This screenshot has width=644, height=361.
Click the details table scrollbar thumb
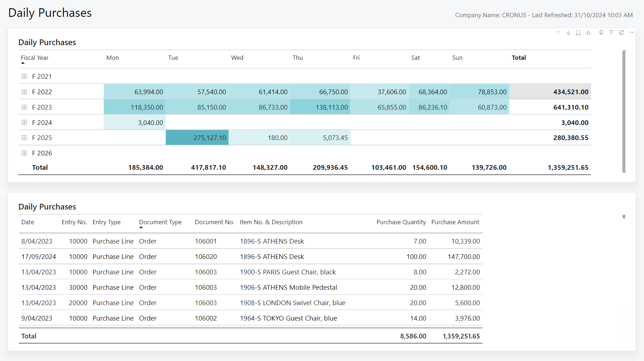tap(624, 216)
